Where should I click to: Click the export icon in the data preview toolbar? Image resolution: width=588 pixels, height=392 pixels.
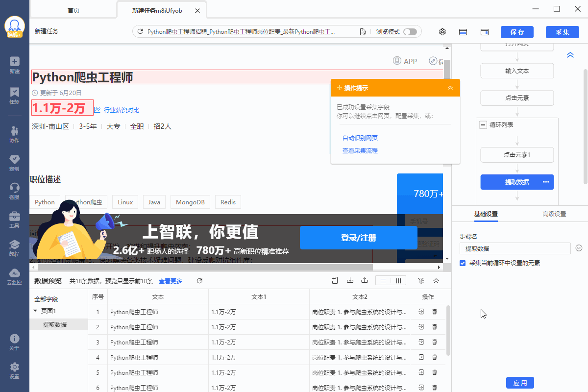click(365, 280)
